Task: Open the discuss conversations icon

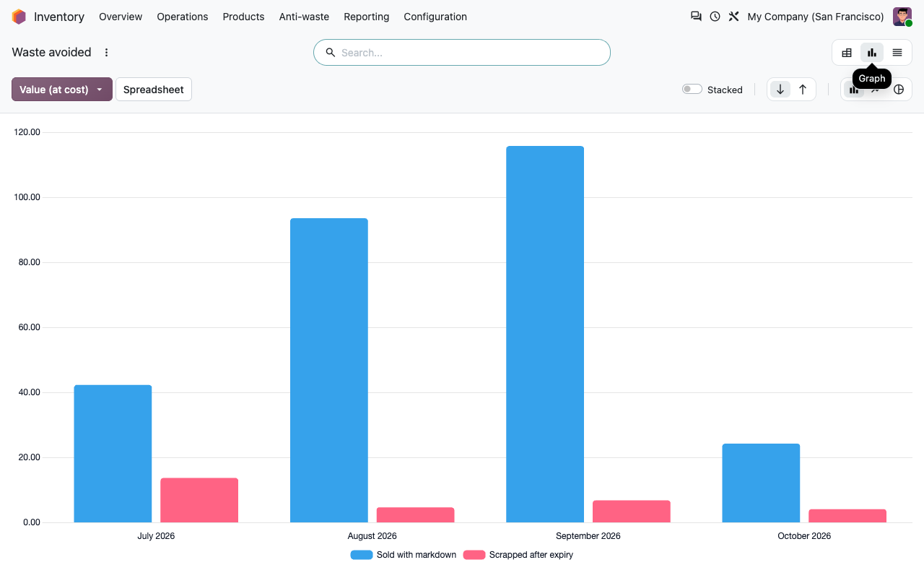Action: [696, 17]
